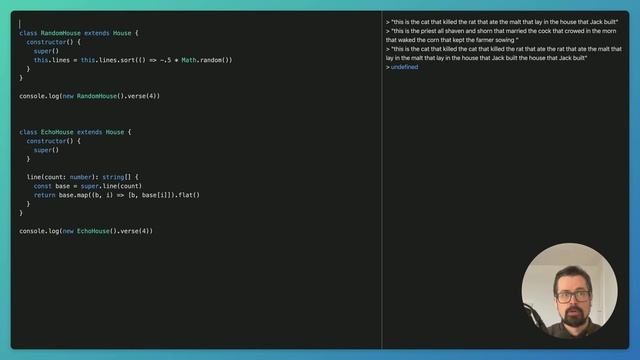The height and width of the screenshot is (360, 640).
Task: Click console.log new EchoHouse verse(4) line
Action: [x=86, y=231]
